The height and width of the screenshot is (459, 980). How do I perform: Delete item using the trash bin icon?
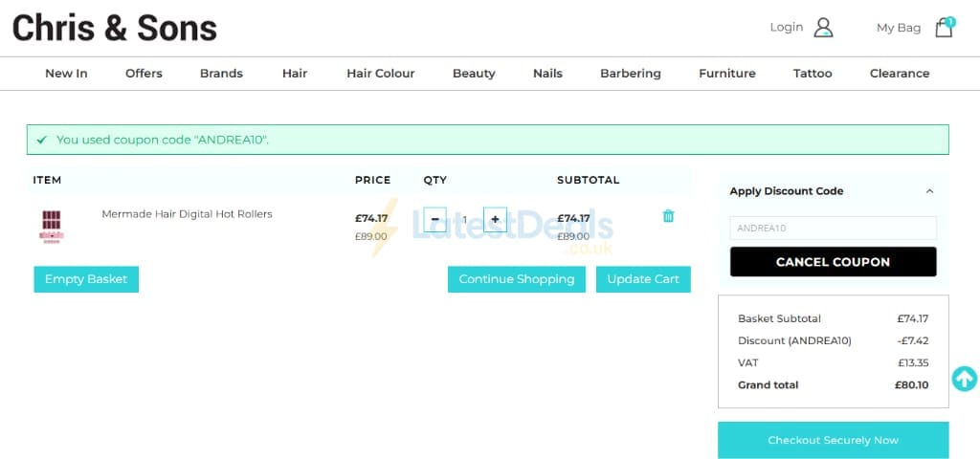pos(668,216)
